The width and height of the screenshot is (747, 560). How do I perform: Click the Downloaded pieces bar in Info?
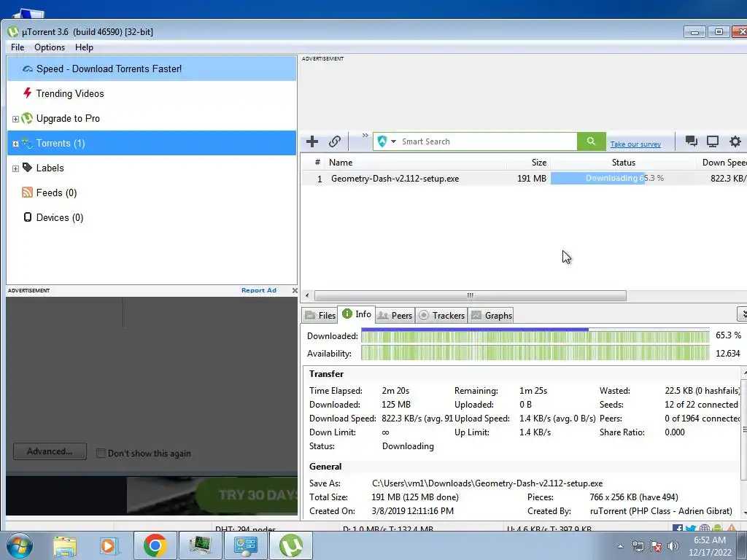[535, 335]
